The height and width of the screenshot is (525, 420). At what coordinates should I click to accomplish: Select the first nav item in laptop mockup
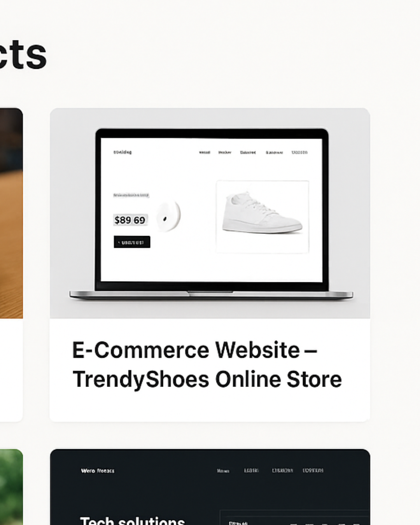(205, 152)
